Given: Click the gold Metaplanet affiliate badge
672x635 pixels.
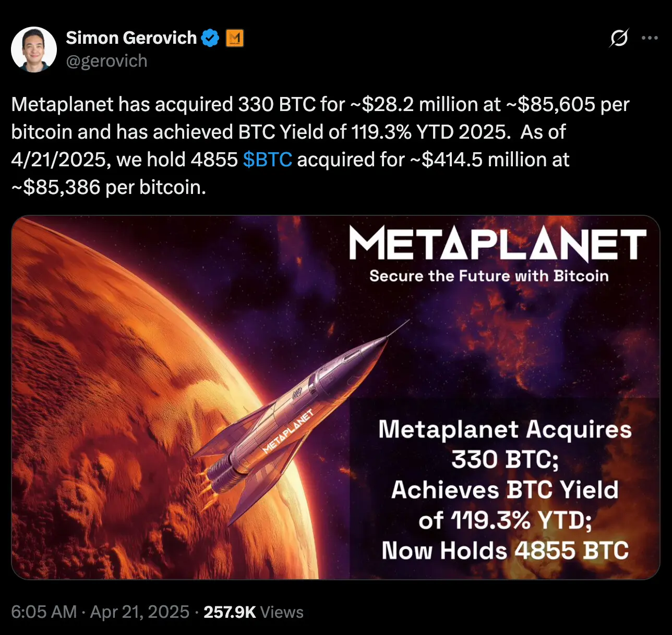Looking at the screenshot, I should [x=235, y=38].
